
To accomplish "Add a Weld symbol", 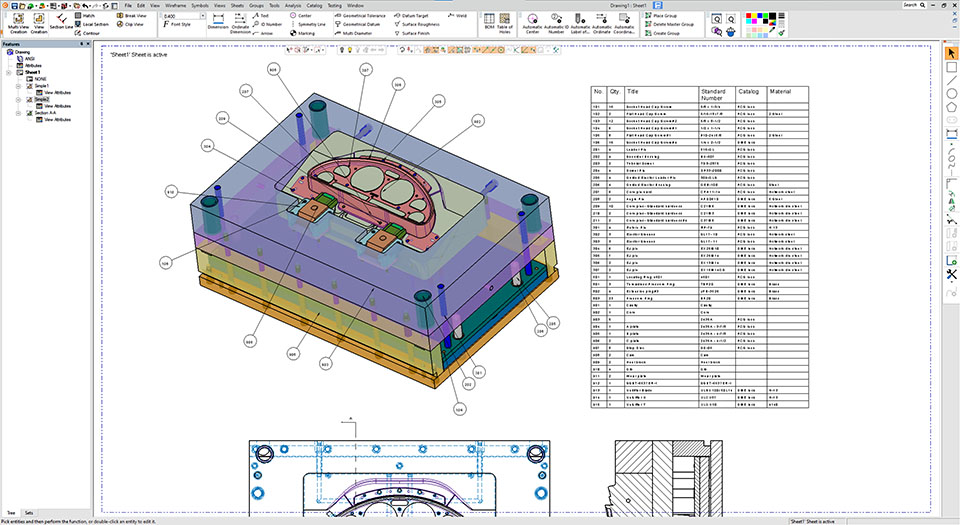I will [457, 15].
